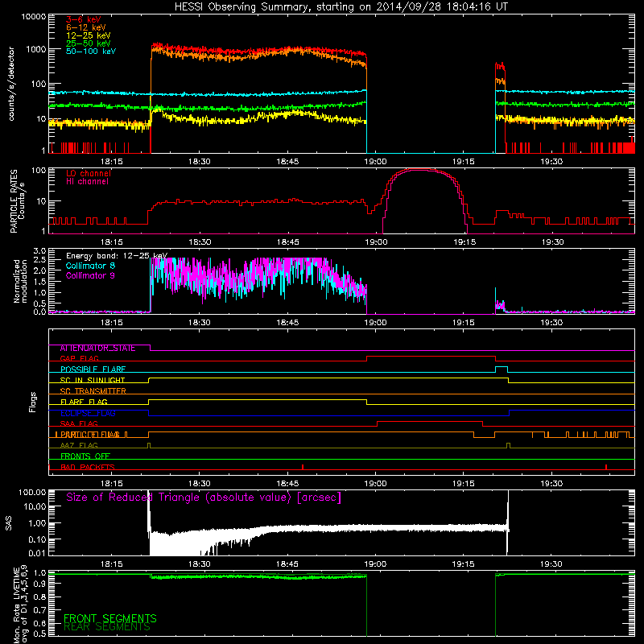Click the 18:30 tick under SAS plot
Viewport: 644px width, 644px height.
click(x=200, y=564)
